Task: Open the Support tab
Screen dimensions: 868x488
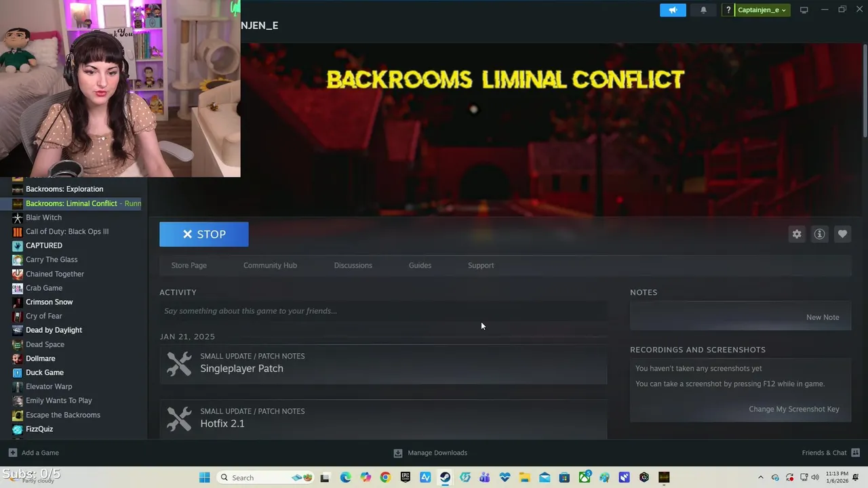Action: pos(481,265)
